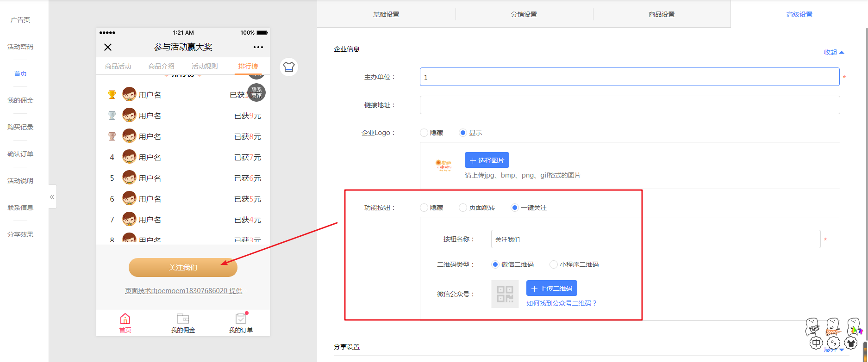Open the three-dots menu in phone preview header
Screen dimensions: 868x362
pos(258,47)
